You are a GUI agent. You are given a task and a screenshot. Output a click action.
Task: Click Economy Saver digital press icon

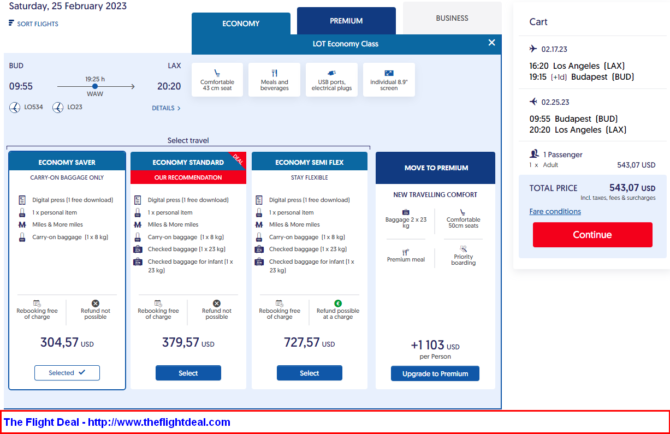pyautogui.click(x=22, y=199)
